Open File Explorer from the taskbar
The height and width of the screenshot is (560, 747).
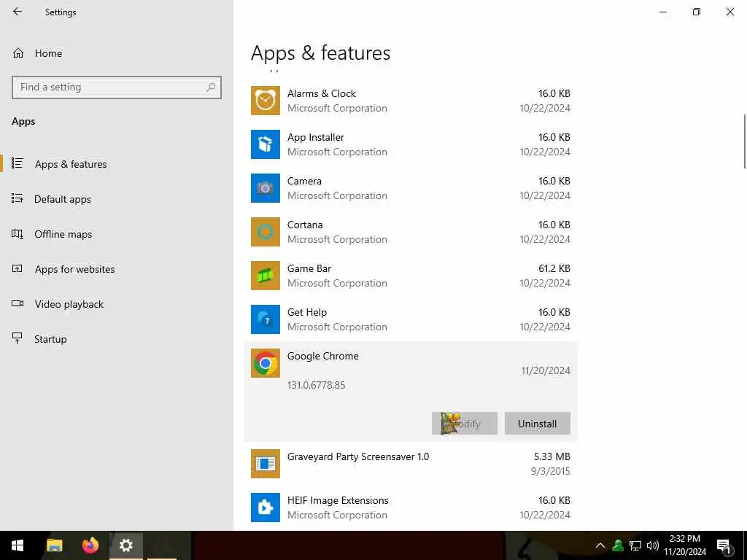tap(54, 545)
